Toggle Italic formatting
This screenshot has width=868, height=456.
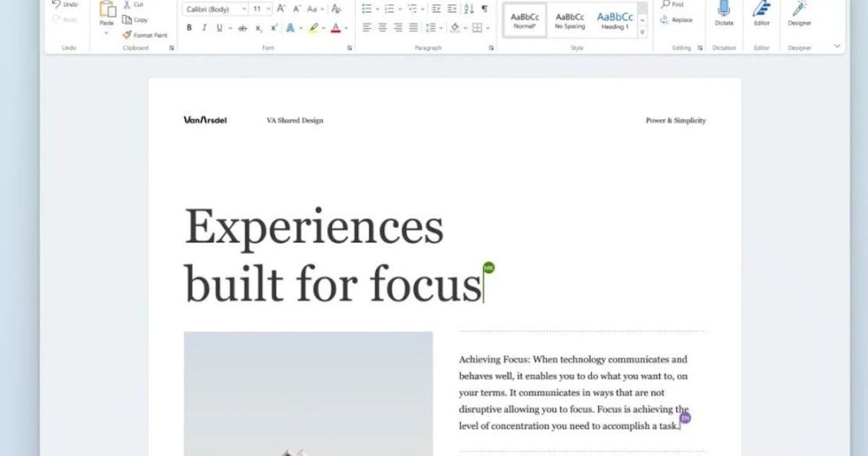pos(204,28)
